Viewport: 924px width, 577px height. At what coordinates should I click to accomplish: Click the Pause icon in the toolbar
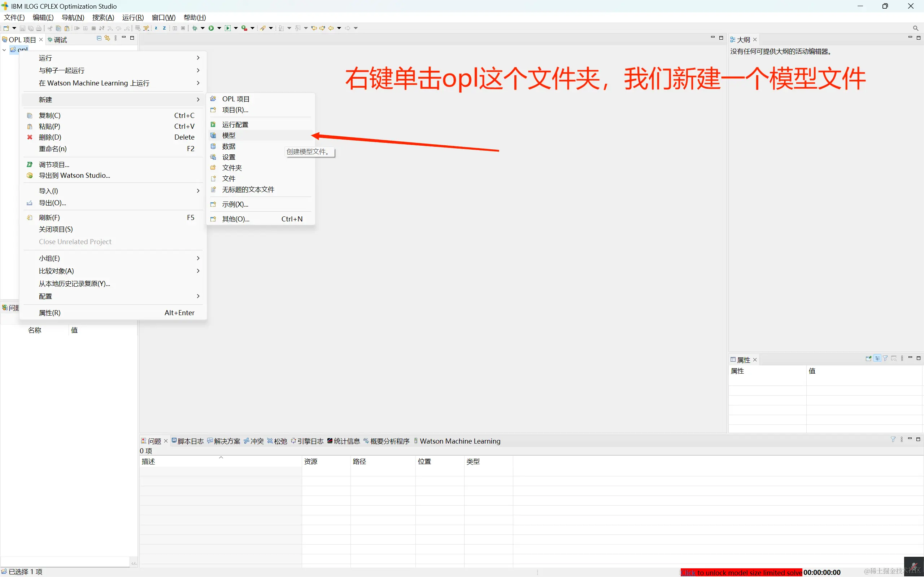(x=86, y=28)
